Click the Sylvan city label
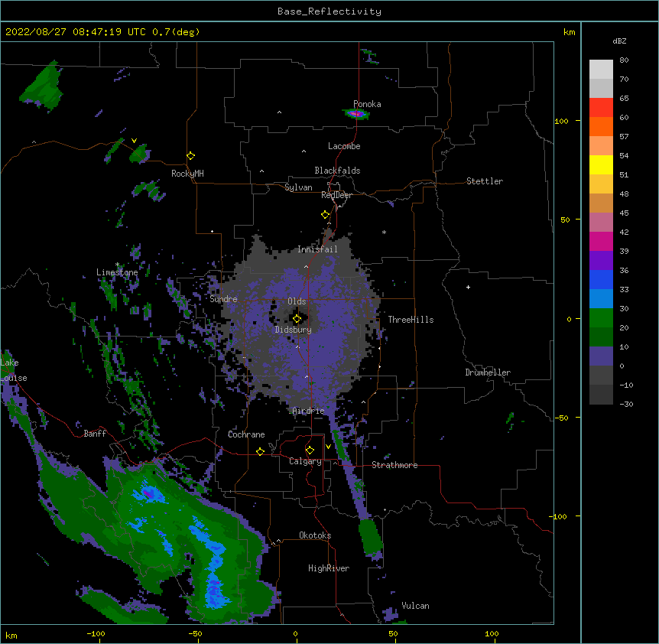659x644 pixels. click(298, 187)
